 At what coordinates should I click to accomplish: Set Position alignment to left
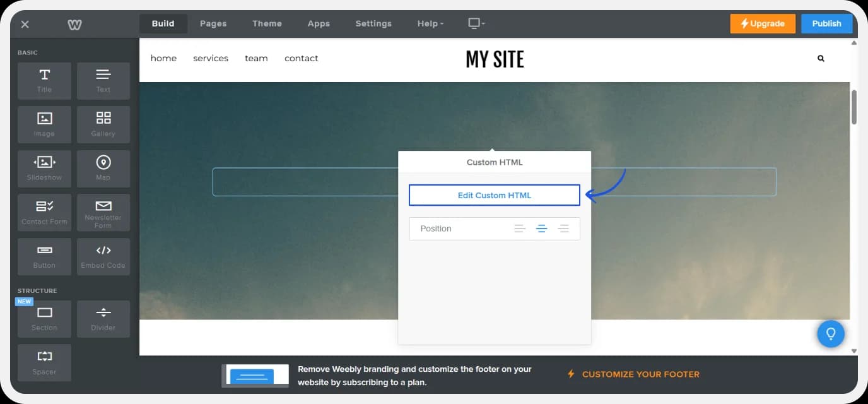[x=520, y=229]
